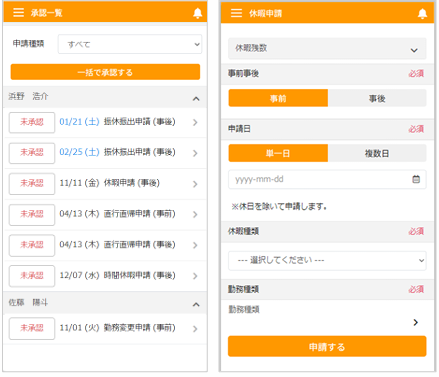The width and height of the screenshot is (439, 377).
Task: Select 11/01 (火) 勤務変更申請 (事前) text
Action: coord(117,328)
